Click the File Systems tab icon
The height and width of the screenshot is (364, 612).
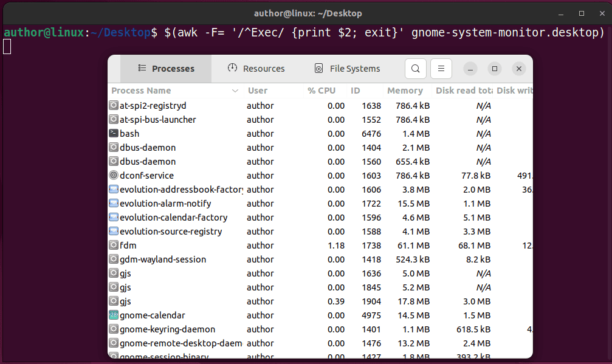pos(318,68)
